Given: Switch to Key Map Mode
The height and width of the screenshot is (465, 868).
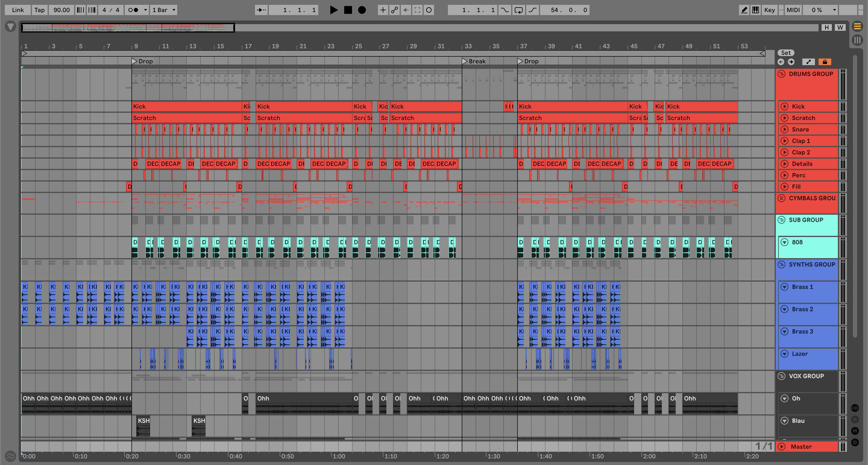Looking at the screenshot, I should [770, 10].
